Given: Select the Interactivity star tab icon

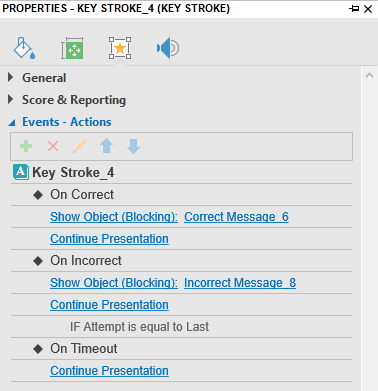Looking at the screenshot, I should (120, 48).
